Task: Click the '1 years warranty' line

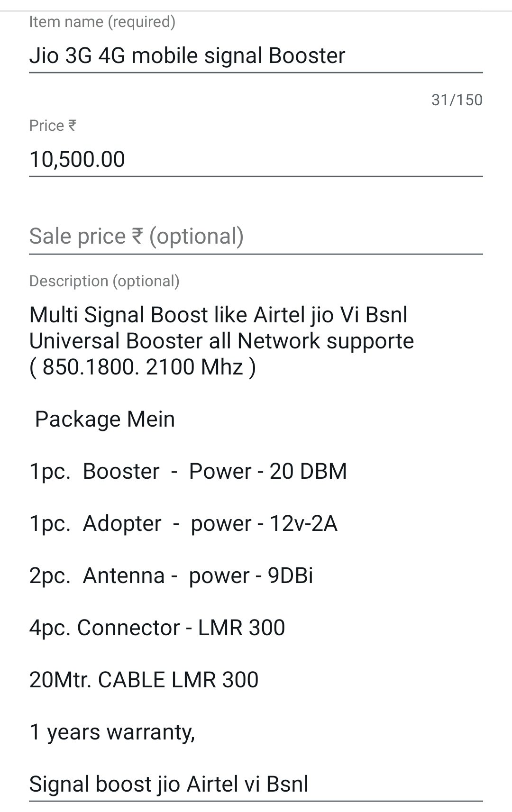Action: tap(112, 732)
